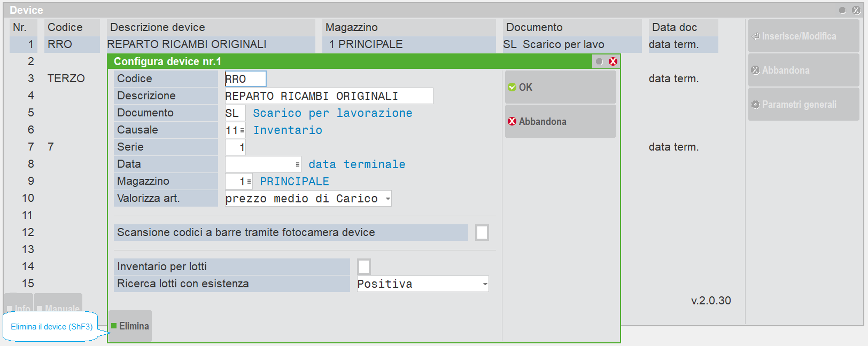
Task: Open the Magazzino lookup list icon
Action: pos(249,182)
